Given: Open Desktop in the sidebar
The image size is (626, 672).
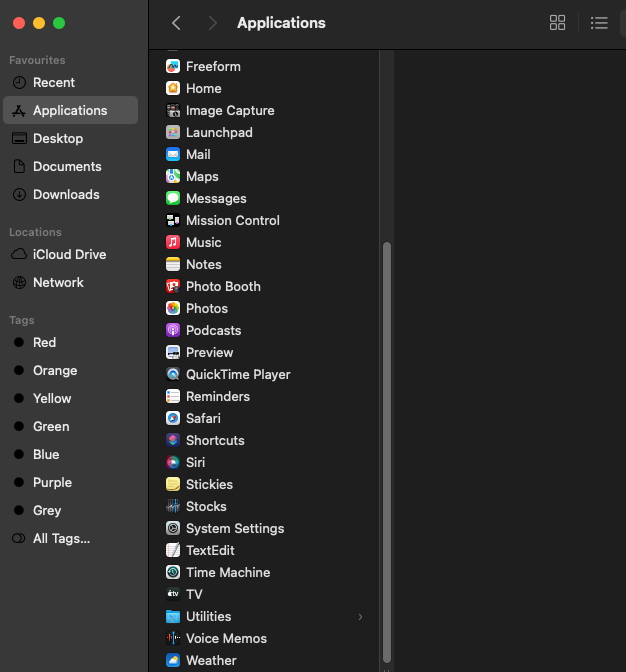Looking at the screenshot, I should [x=70, y=138].
